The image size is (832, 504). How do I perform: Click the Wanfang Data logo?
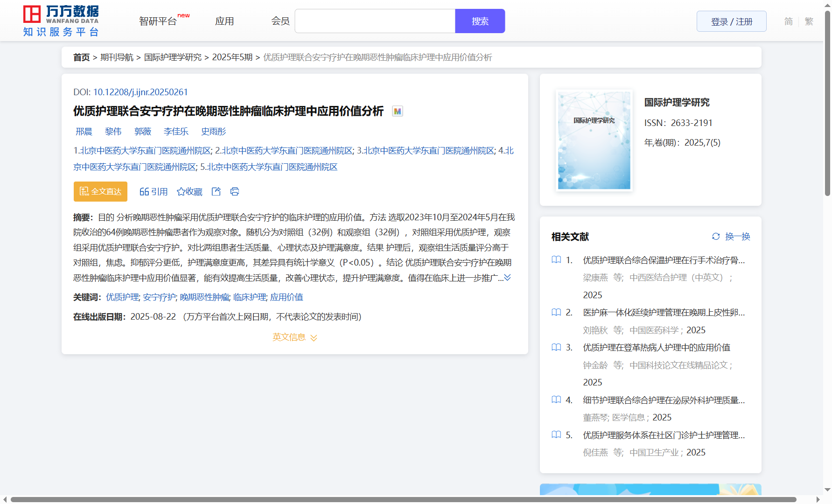tap(61, 21)
